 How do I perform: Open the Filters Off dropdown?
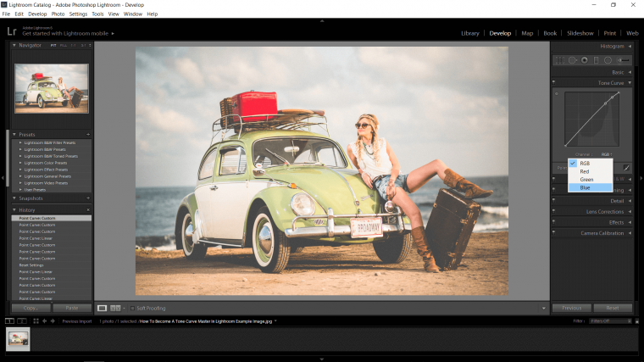click(x=610, y=321)
